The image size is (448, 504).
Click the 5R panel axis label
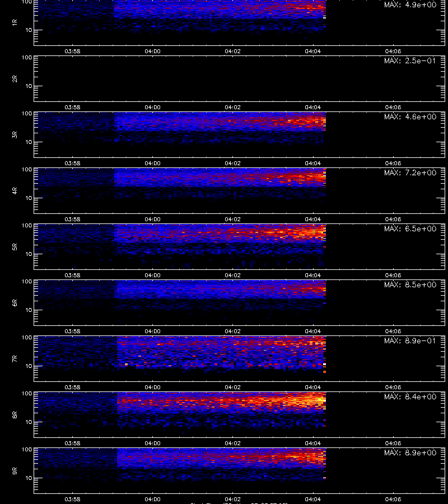pos(15,246)
